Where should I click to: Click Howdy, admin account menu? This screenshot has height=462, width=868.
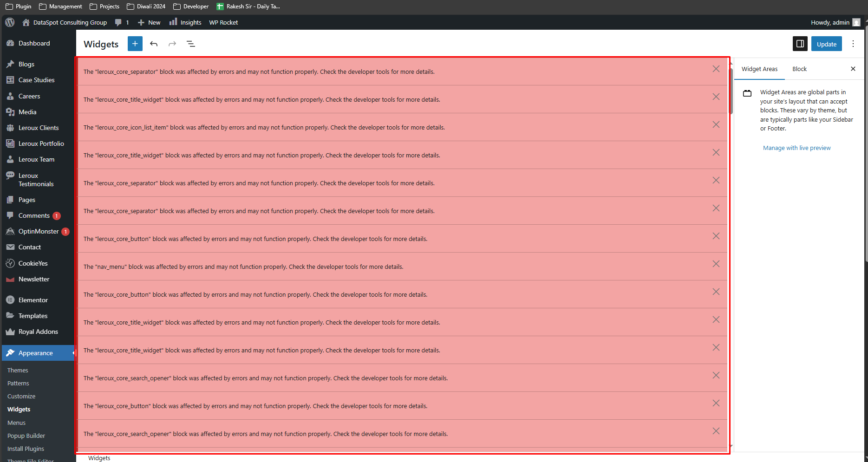[x=835, y=22]
